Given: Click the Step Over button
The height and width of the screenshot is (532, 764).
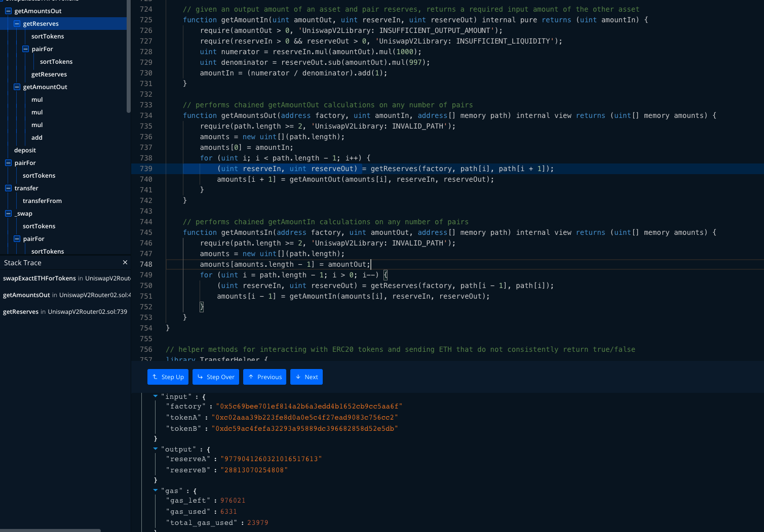Looking at the screenshot, I should [x=216, y=377].
